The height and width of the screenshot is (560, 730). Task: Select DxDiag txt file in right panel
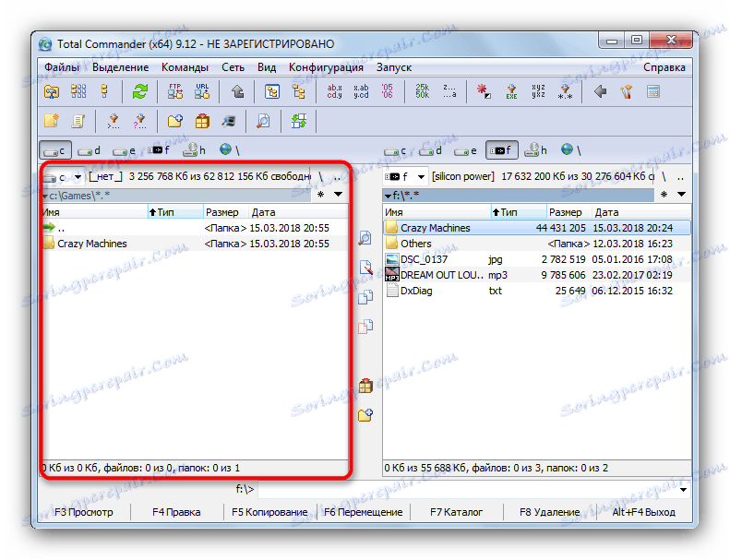tap(537, 291)
